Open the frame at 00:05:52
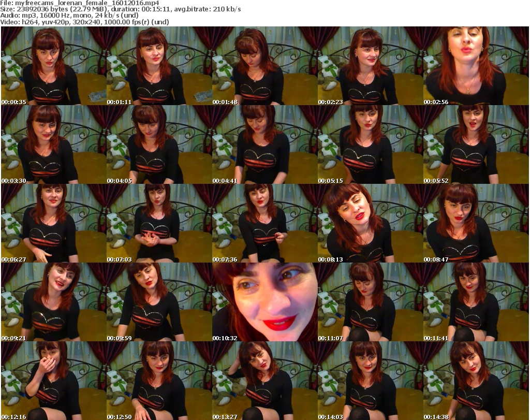530x420 pixels. click(x=476, y=144)
